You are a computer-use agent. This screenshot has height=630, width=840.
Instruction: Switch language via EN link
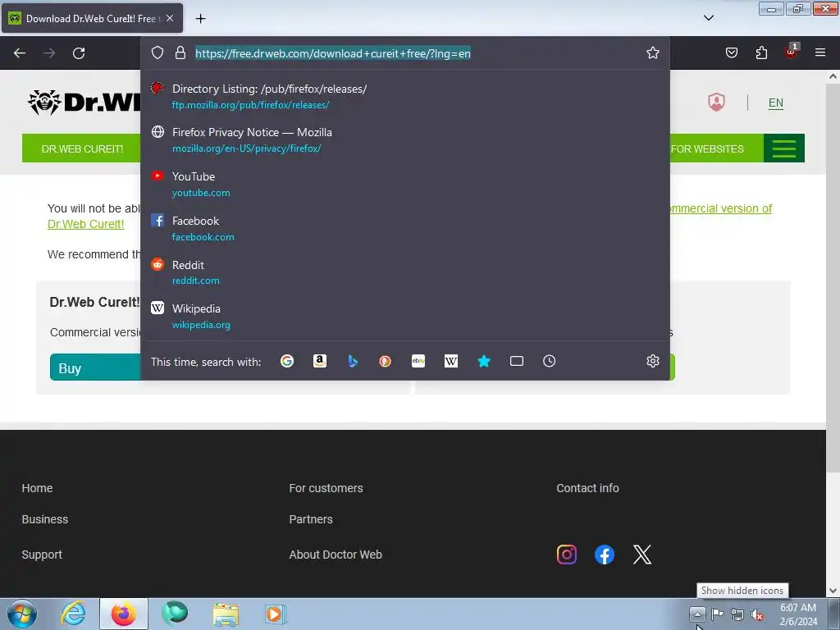click(776, 103)
